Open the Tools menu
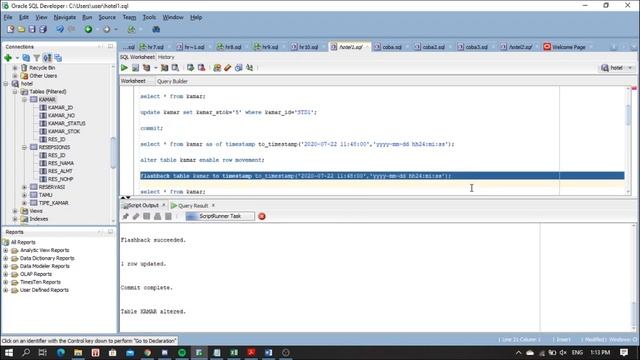640x360 pixels. 149,18
